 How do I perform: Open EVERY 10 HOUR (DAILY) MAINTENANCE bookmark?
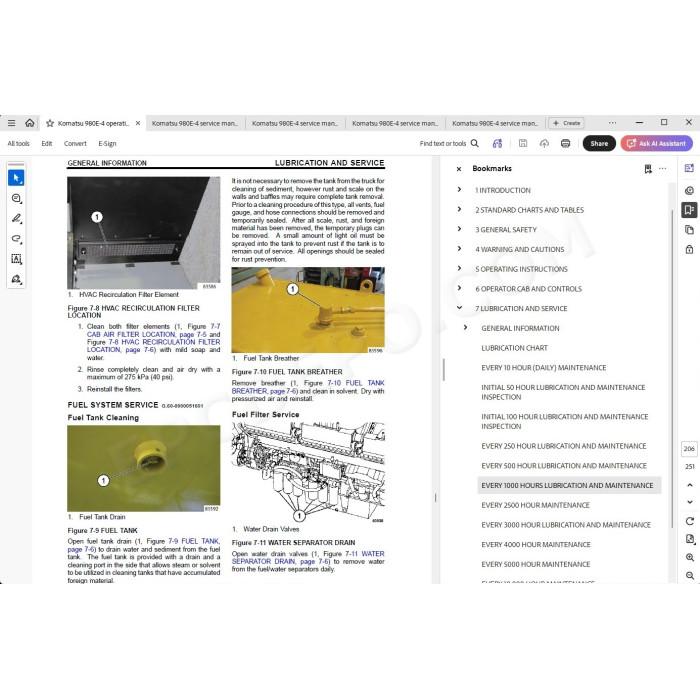[x=544, y=367]
